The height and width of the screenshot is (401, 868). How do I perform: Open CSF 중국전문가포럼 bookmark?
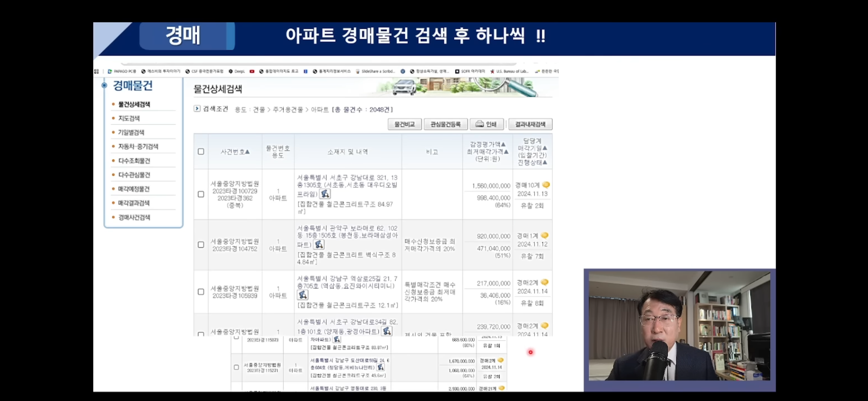[204, 71]
